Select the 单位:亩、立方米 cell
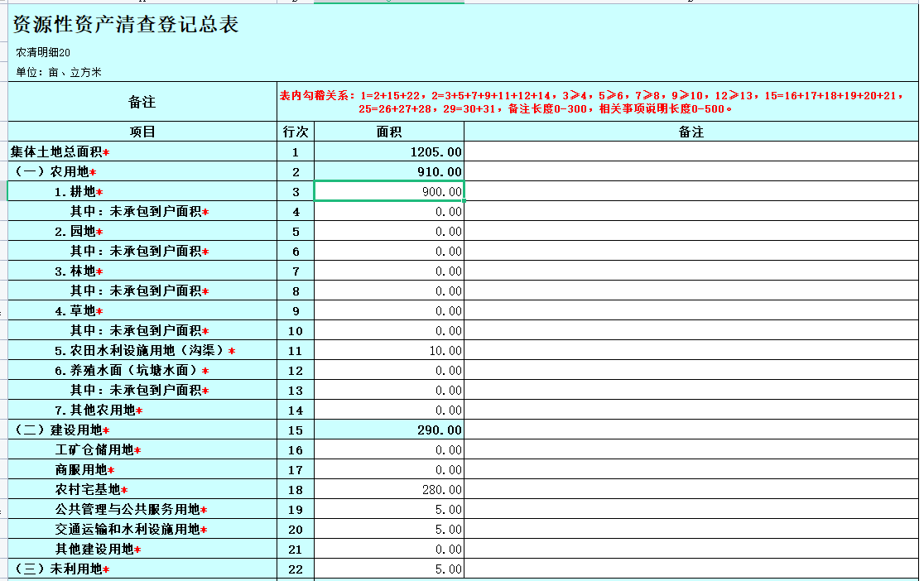Image resolution: width=924 pixels, height=581 pixels. point(58,72)
